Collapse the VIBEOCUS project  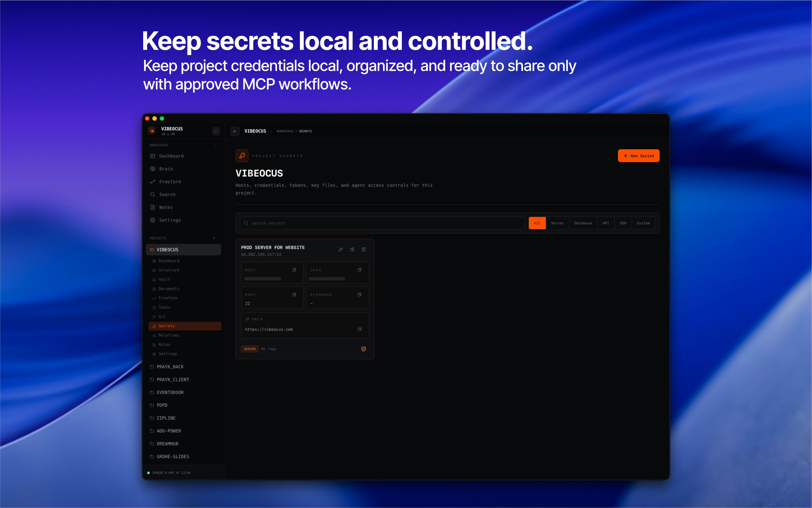(183, 249)
